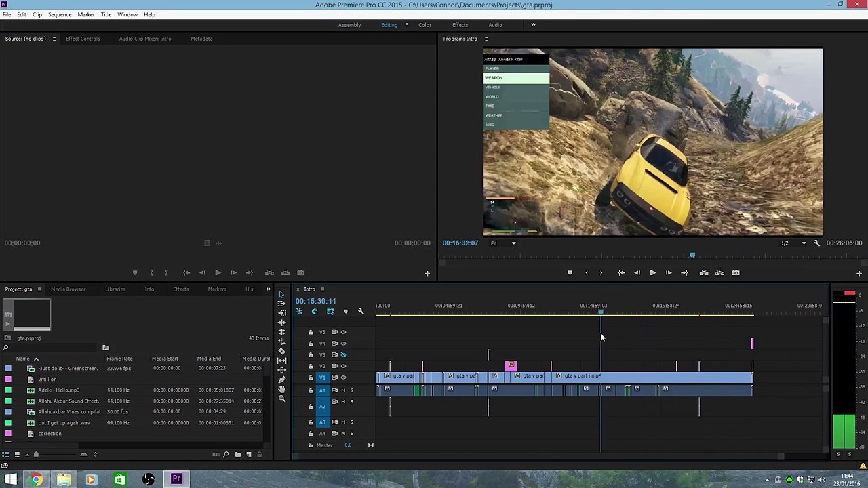Open playback resolution 1/2 dropdown
Viewport: 868px width, 488px height.
(793, 243)
